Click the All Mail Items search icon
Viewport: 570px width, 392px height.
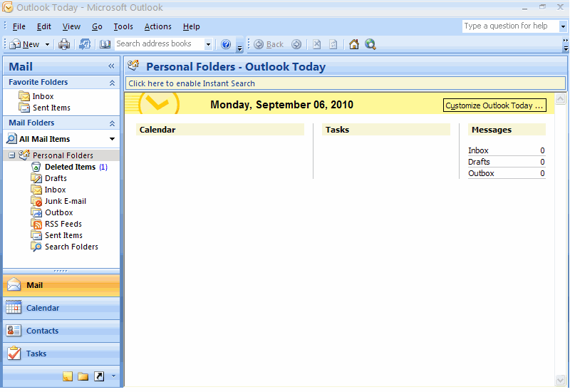pos(11,138)
